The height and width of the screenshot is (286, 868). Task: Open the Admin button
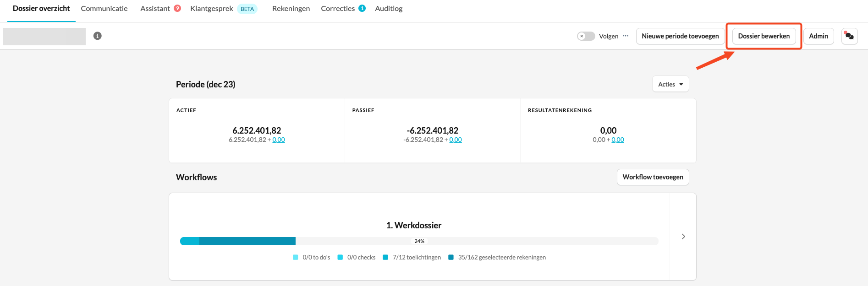pyautogui.click(x=818, y=36)
